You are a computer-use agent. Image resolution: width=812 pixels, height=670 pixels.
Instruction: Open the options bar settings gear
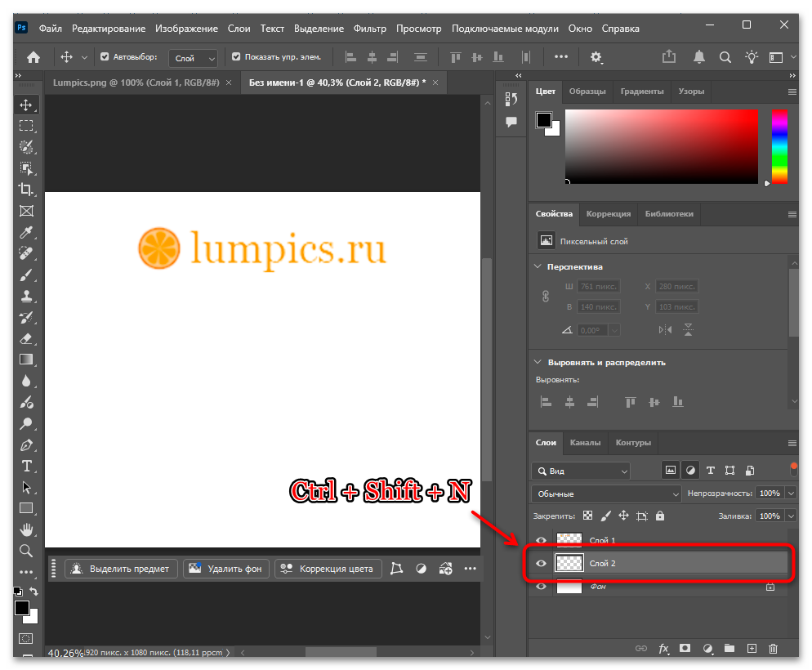click(596, 57)
